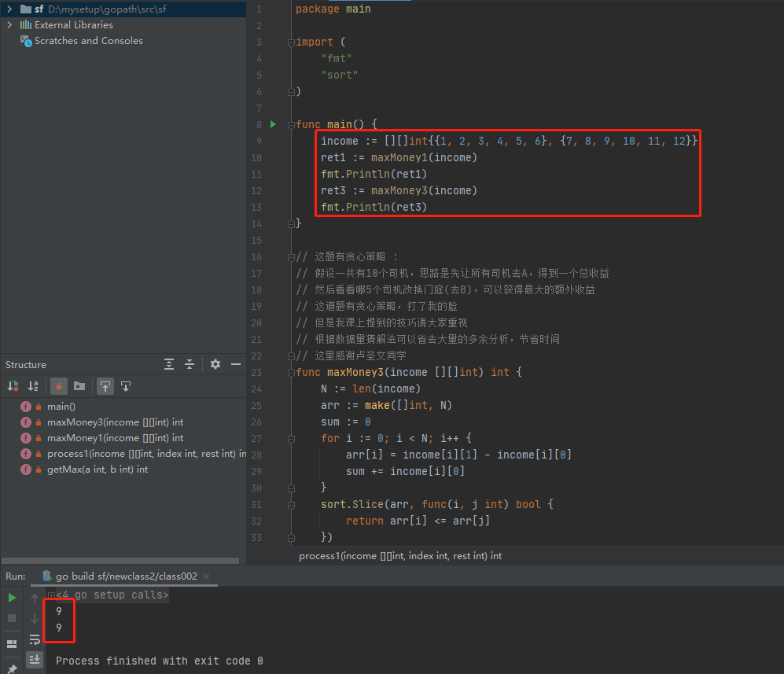Click the Run: label in the bottom panel
The image size is (784, 674).
click(16, 576)
